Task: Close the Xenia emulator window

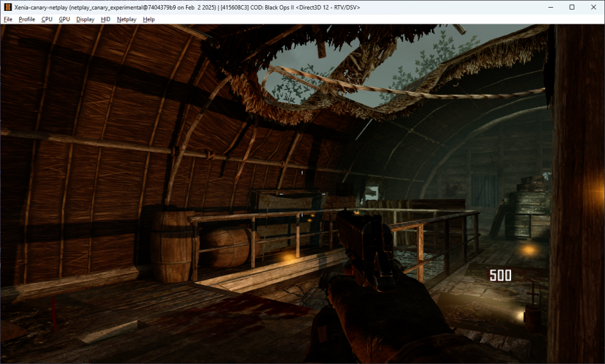Action: [594, 7]
